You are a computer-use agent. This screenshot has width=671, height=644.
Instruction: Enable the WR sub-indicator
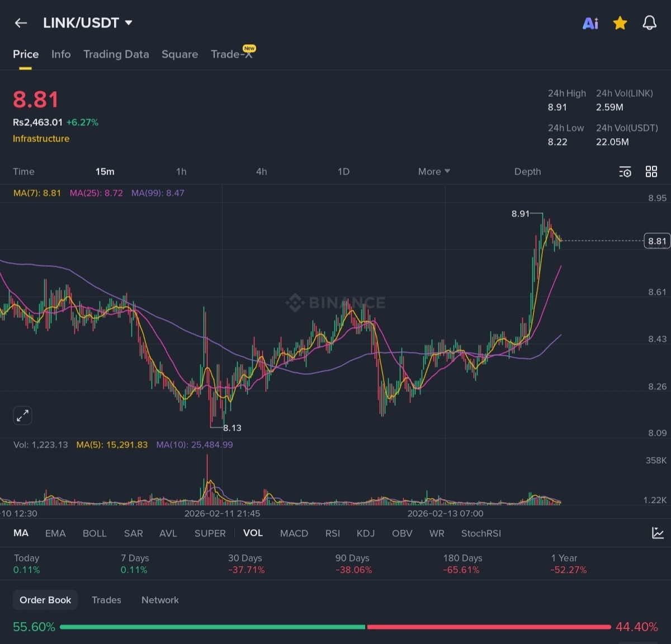(x=437, y=533)
